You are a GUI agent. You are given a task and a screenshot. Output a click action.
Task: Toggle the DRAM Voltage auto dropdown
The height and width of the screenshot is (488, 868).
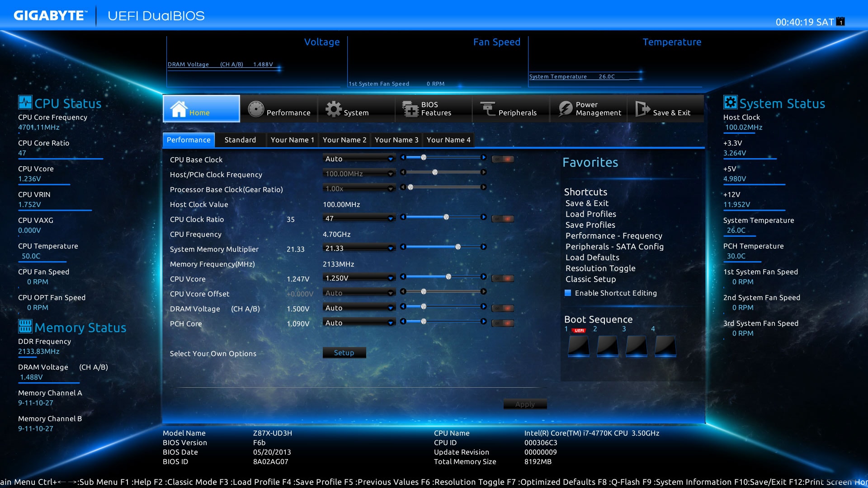358,309
